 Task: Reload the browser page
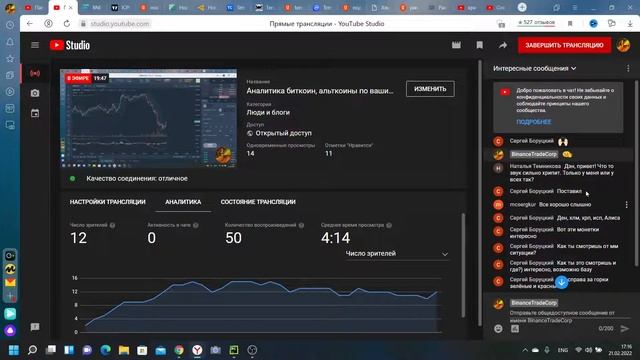[67, 24]
